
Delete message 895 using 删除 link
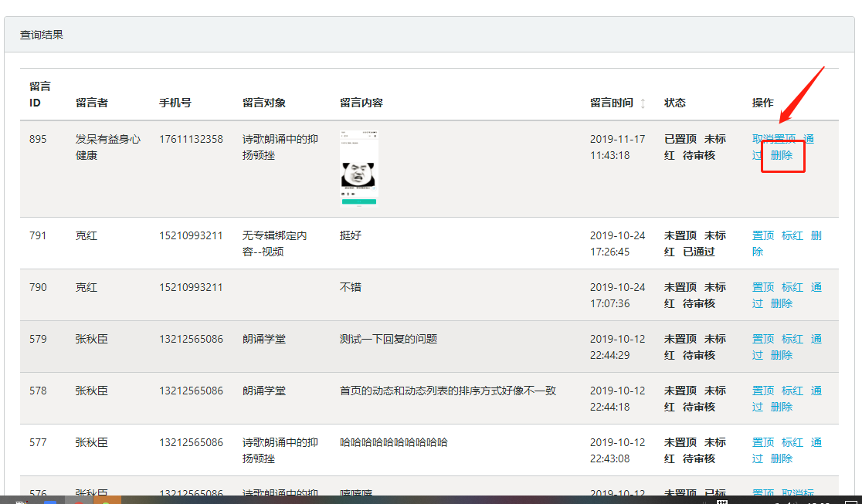pyautogui.click(x=782, y=155)
